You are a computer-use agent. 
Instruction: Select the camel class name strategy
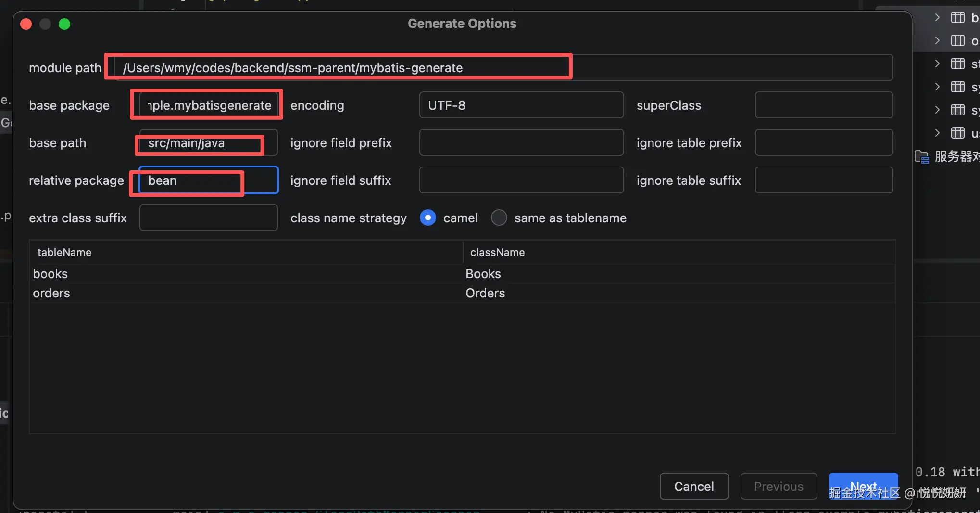[x=428, y=218]
